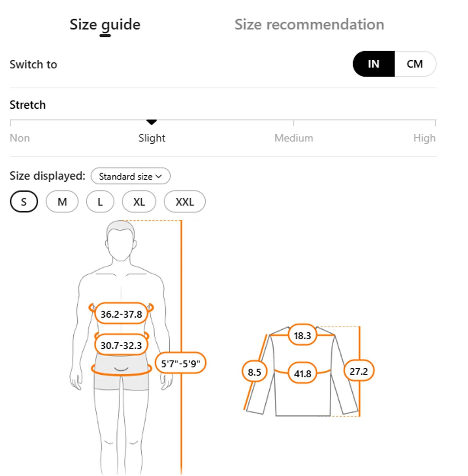This screenshot has width=468, height=476.
Task: Switch to the Size recommendation tab
Action: [x=309, y=25]
